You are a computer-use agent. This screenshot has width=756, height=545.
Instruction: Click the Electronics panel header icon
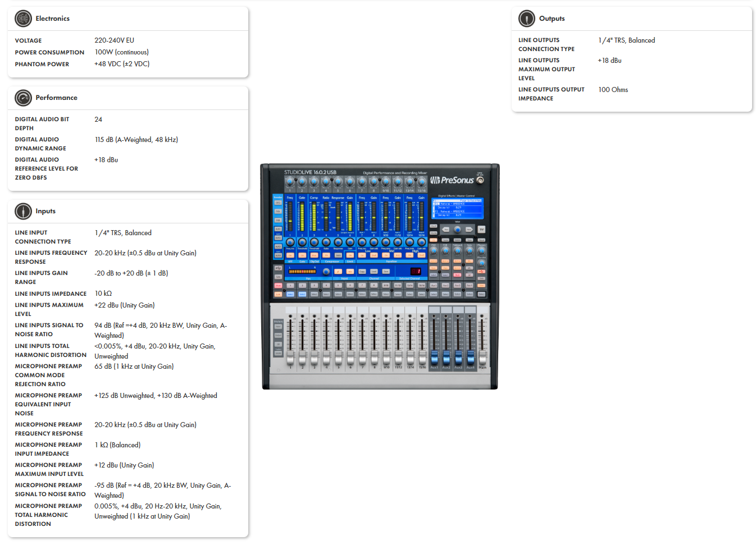pos(23,19)
